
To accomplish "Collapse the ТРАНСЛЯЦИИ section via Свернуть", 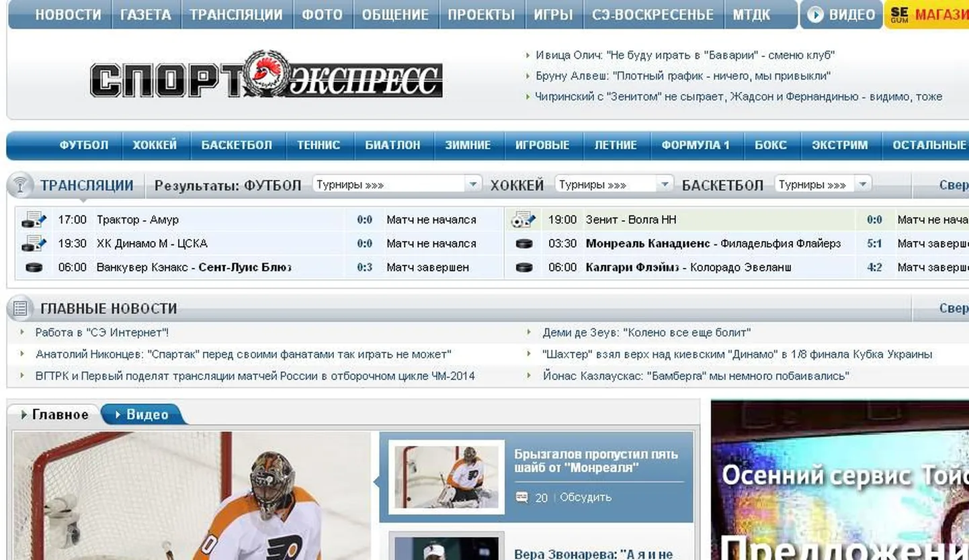I will [x=954, y=185].
